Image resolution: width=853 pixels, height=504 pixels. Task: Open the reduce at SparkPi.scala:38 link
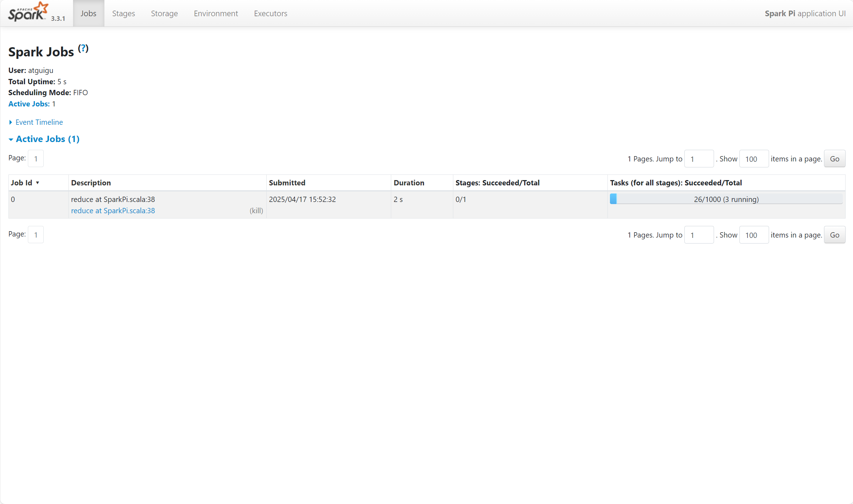pyautogui.click(x=113, y=211)
